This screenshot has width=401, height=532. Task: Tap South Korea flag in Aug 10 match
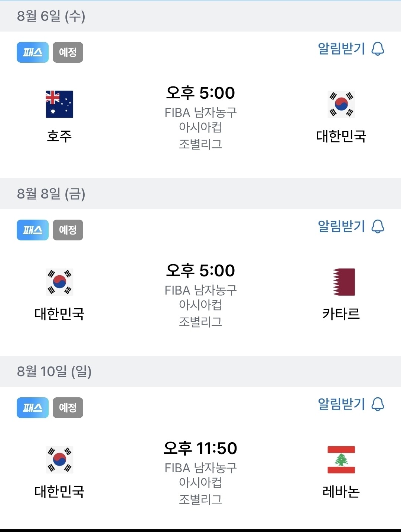click(x=59, y=460)
